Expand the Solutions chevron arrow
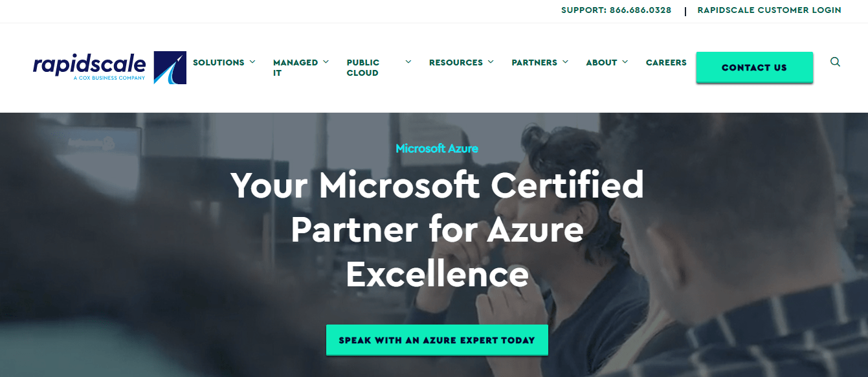The image size is (868, 377). [x=252, y=62]
